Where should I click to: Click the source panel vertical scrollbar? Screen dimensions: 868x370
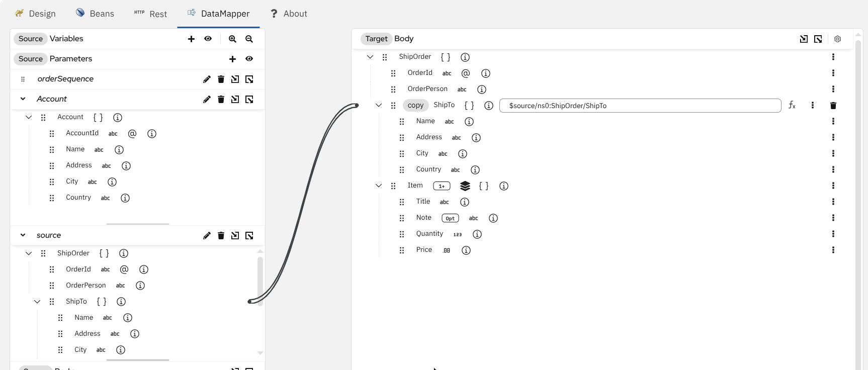(x=260, y=282)
